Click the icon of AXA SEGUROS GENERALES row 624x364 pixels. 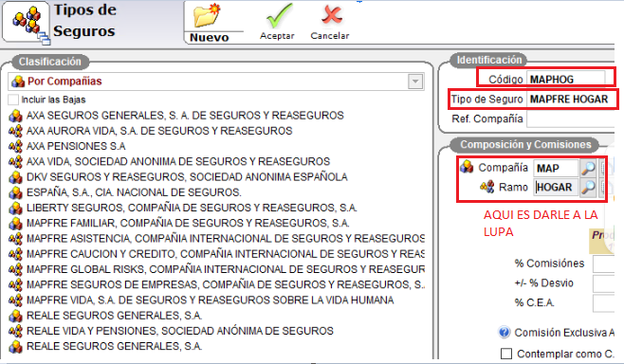(15, 116)
